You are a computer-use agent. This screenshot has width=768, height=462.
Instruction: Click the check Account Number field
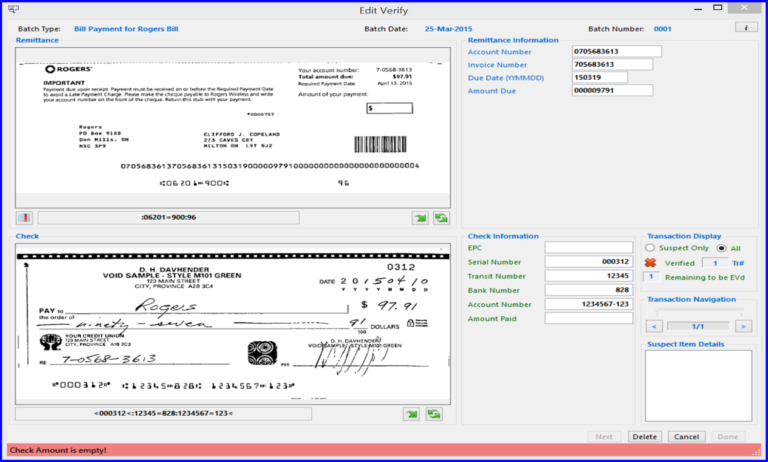[589, 304]
